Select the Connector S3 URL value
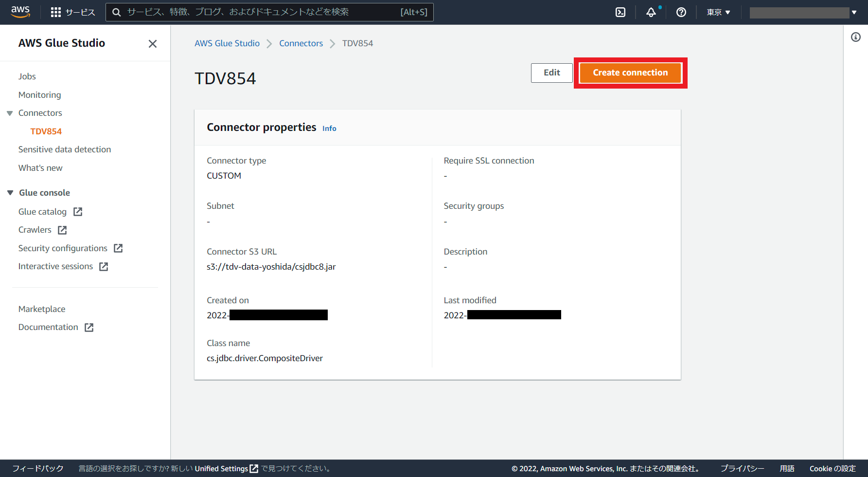The image size is (868, 477). pyautogui.click(x=271, y=267)
